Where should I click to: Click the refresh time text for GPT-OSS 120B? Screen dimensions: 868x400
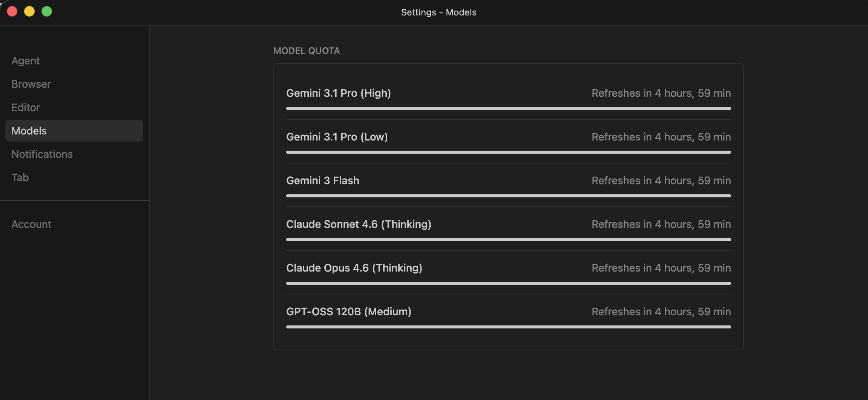(x=661, y=311)
